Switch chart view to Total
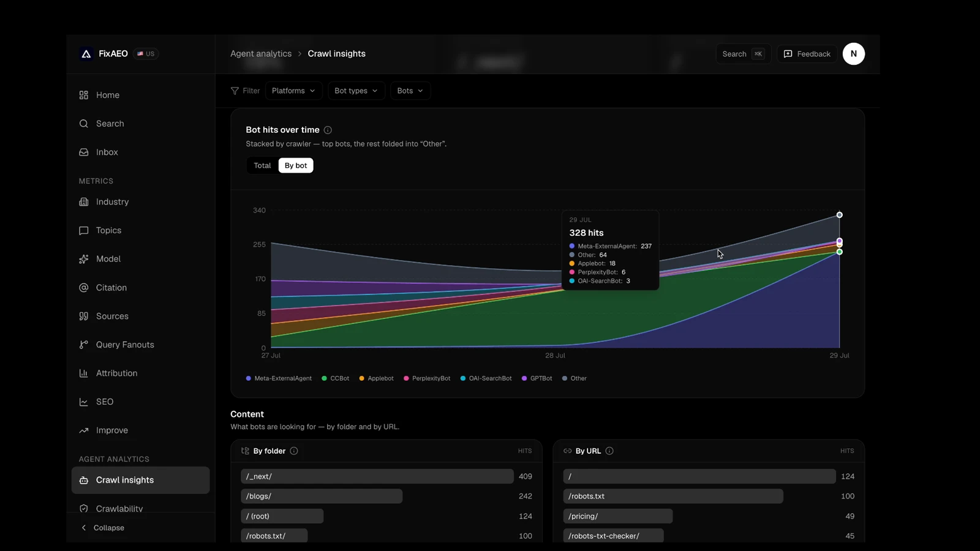The width and height of the screenshot is (980, 551). coord(262,165)
